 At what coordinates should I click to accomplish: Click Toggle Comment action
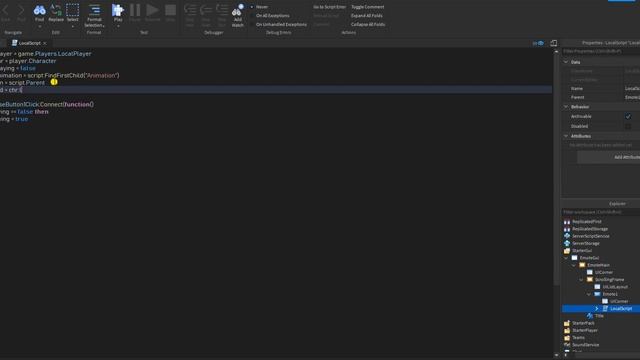[x=367, y=7]
